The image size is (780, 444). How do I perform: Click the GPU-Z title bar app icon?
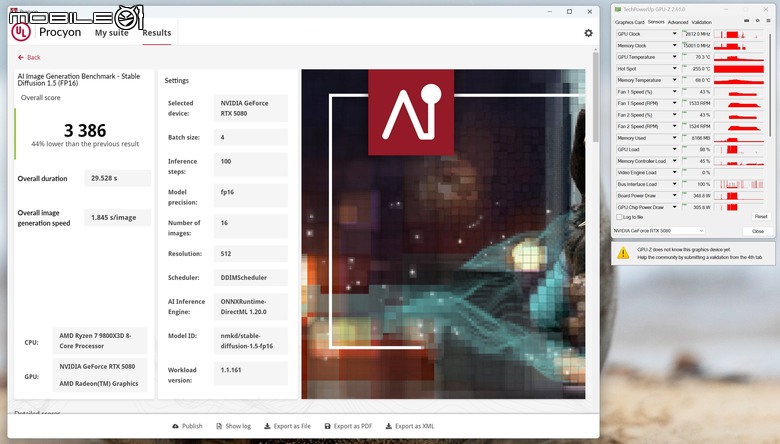[x=618, y=9]
